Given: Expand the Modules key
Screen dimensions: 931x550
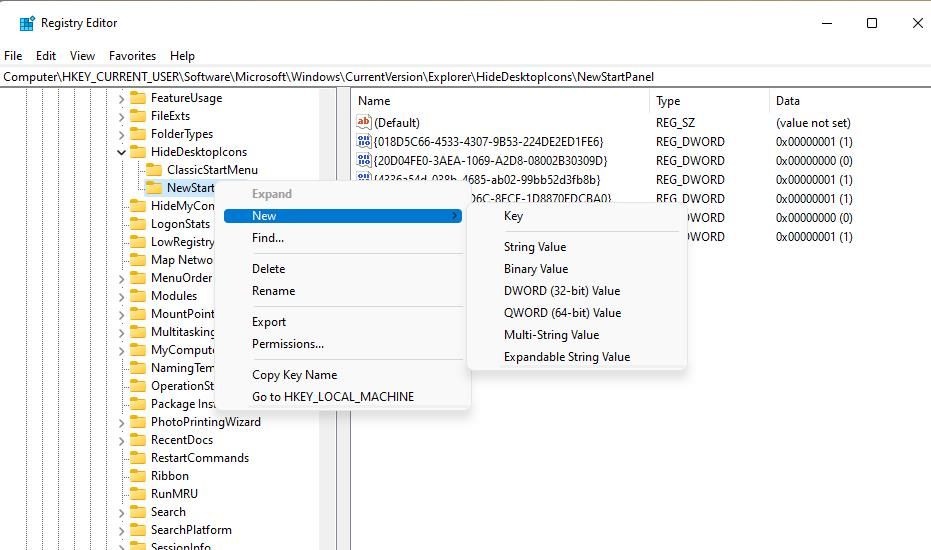Looking at the screenshot, I should tap(121, 296).
